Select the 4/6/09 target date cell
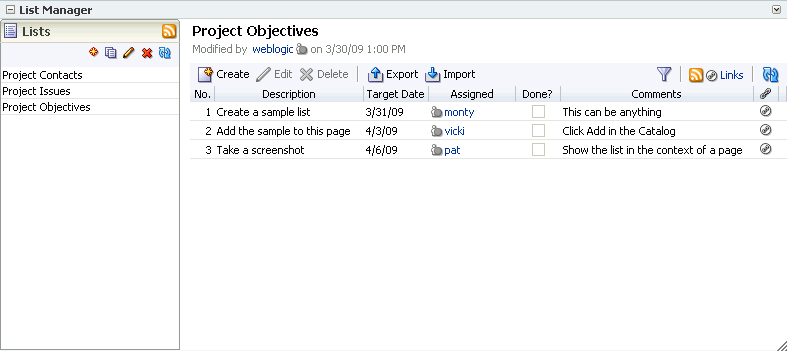 (x=381, y=150)
